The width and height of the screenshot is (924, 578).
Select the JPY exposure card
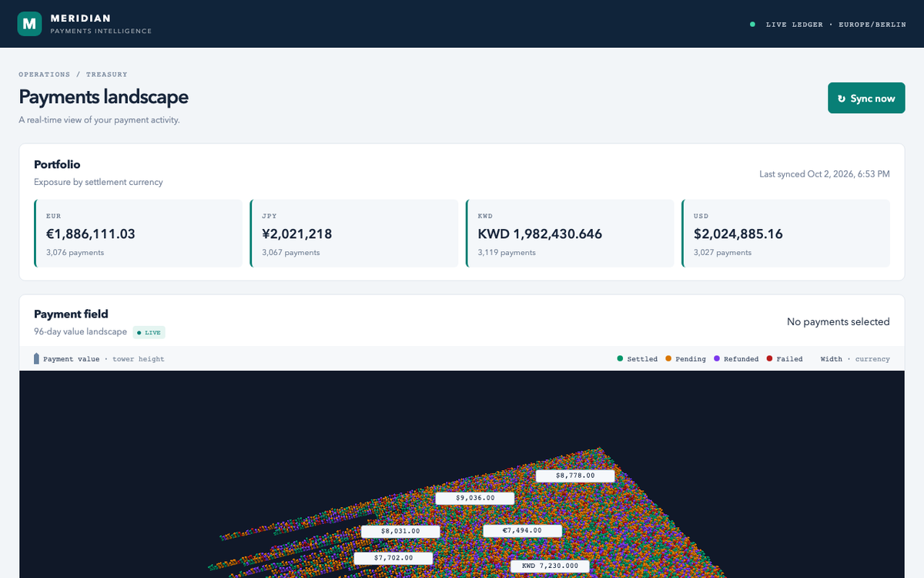pyautogui.click(x=354, y=234)
